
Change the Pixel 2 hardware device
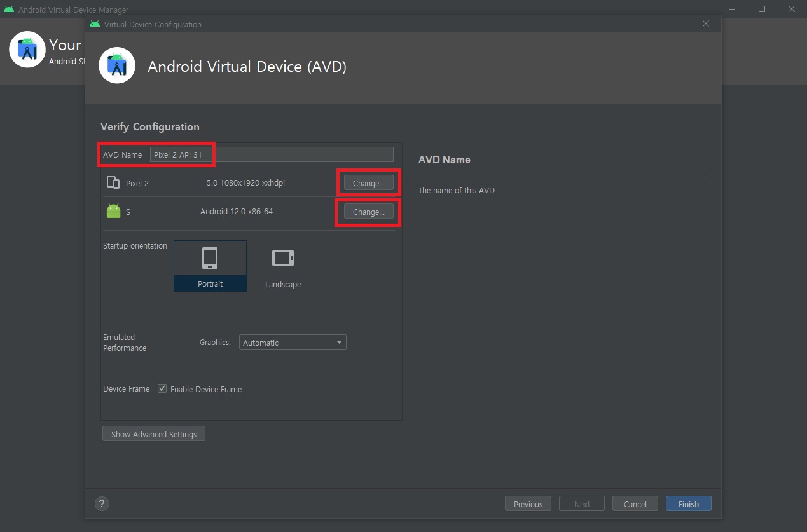(369, 183)
